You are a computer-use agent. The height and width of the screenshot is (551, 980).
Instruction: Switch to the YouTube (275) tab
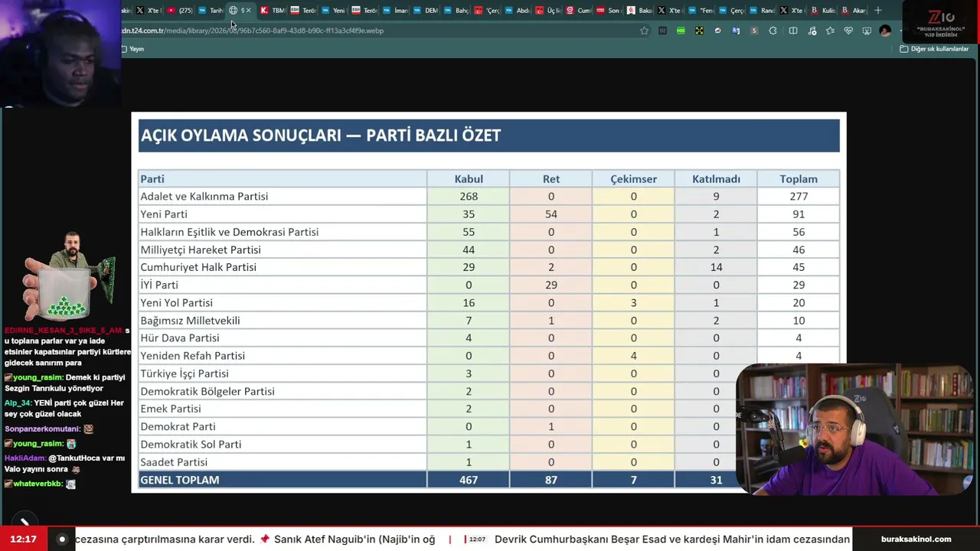click(180, 10)
